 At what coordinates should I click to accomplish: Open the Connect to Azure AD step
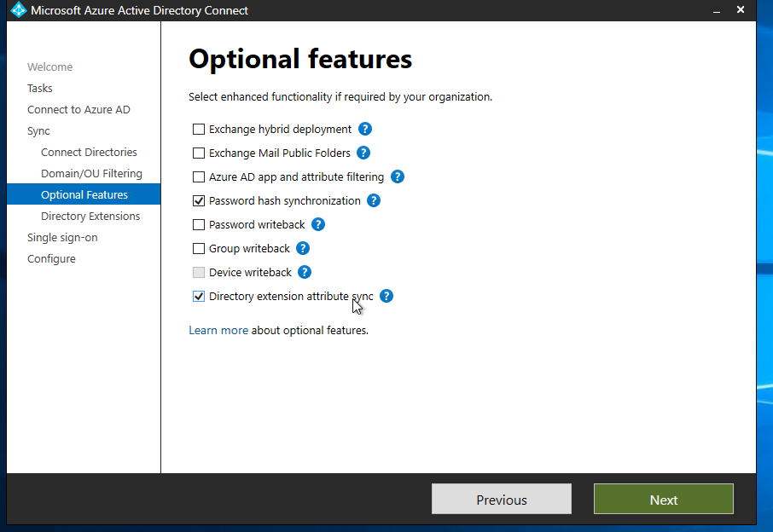(x=78, y=109)
